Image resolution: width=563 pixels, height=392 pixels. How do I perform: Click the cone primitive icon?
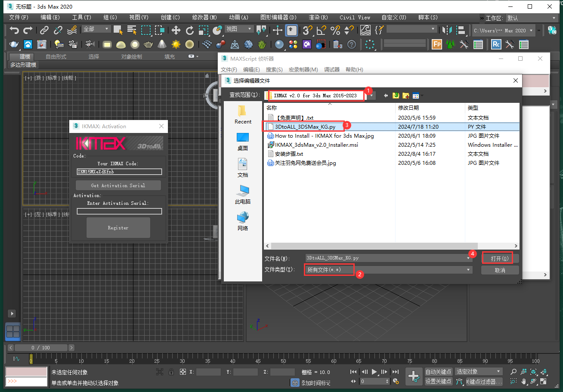pos(162,44)
